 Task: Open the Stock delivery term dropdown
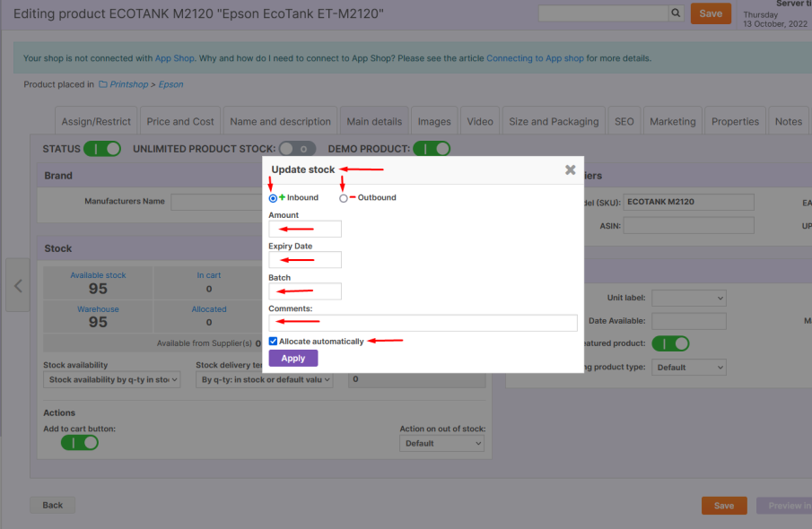pyautogui.click(x=264, y=379)
